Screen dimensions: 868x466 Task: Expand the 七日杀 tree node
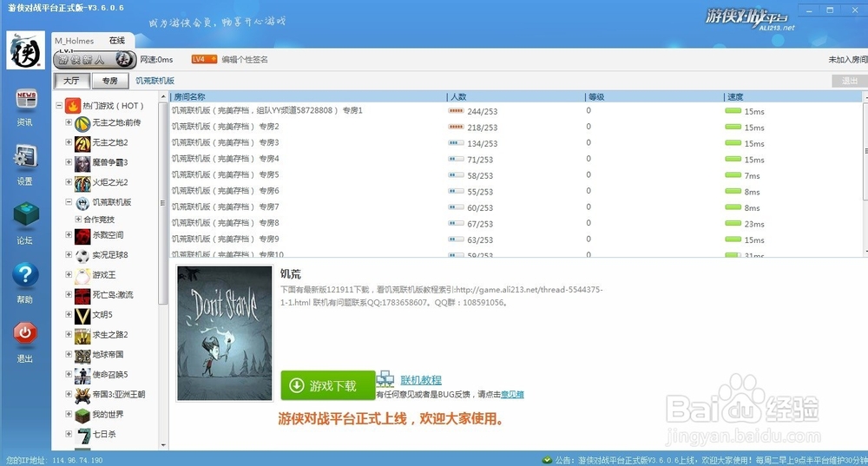[x=69, y=434]
